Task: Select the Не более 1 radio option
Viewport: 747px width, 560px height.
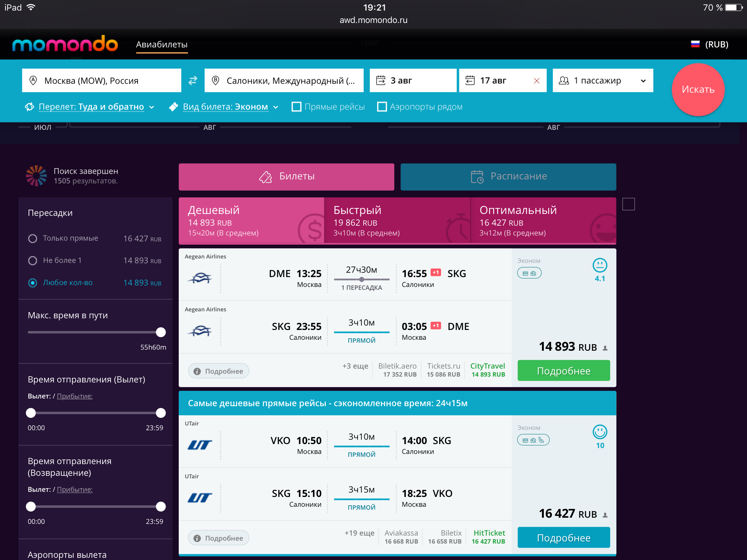Action: click(x=32, y=261)
